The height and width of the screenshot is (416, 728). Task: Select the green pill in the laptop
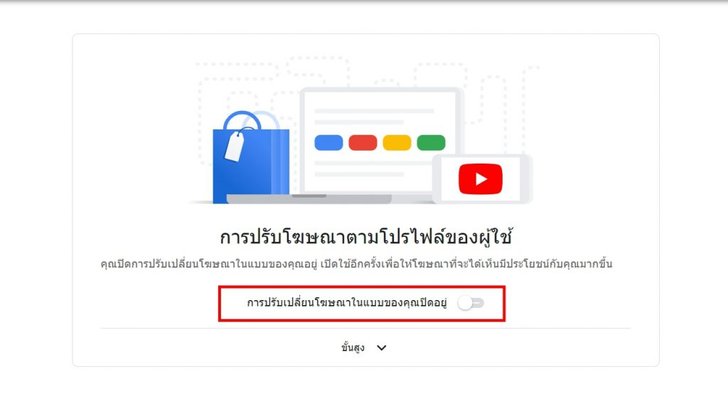[431, 143]
